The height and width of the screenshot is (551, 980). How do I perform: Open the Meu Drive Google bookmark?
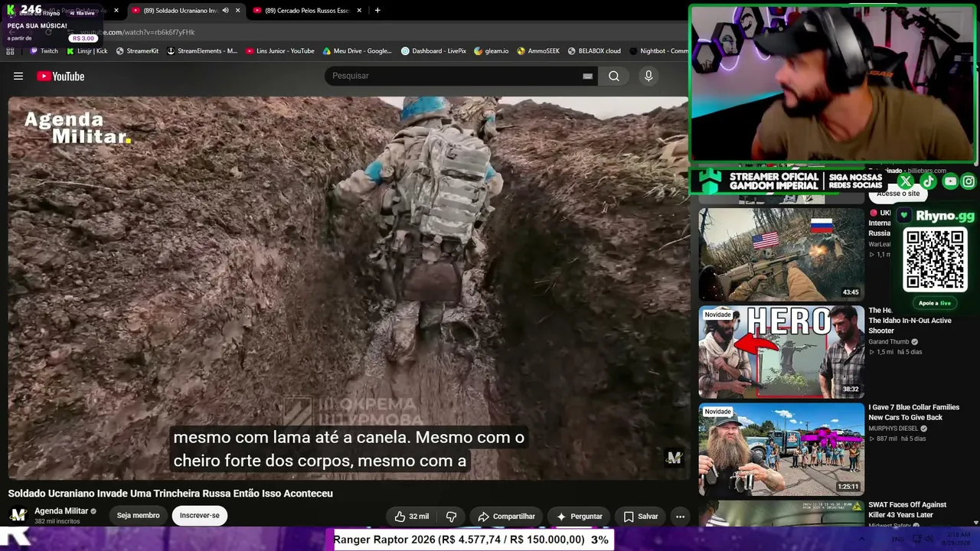coord(357,51)
